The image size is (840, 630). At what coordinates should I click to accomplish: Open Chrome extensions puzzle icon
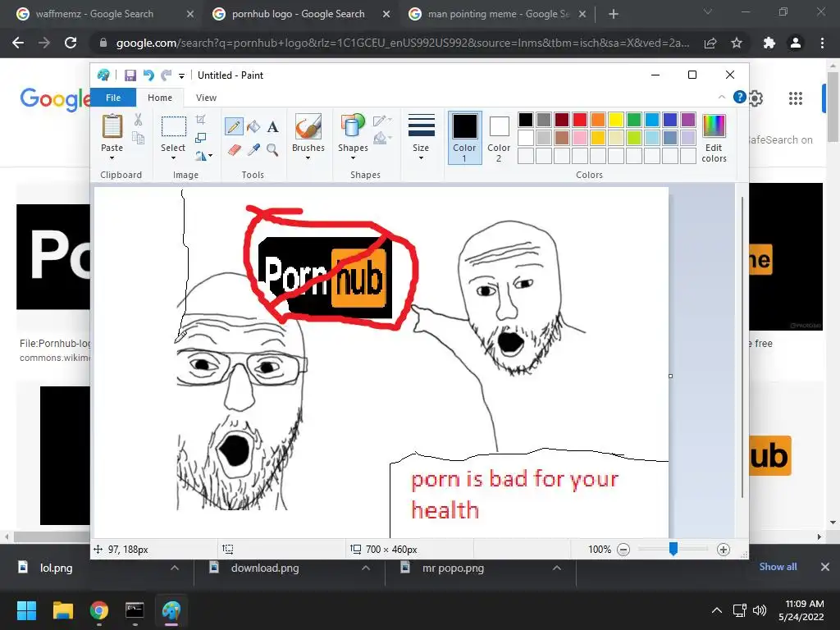[769, 43]
